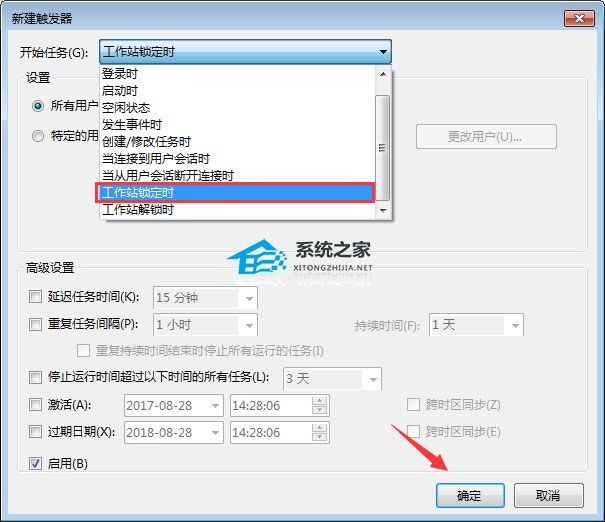The image size is (605, 522).
Task: Enable the 延迟任务时间(K) checkbox
Action: pyautogui.click(x=35, y=297)
